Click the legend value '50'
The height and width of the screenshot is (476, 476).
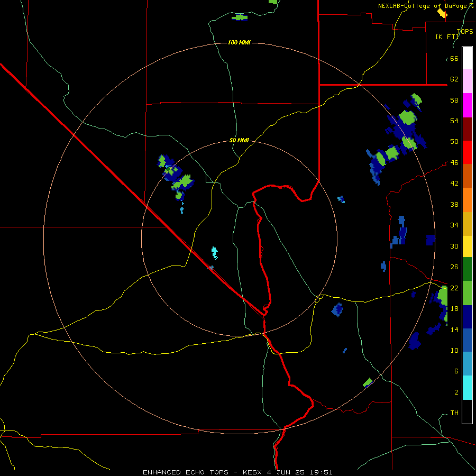pyautogui.click(x=454, y=141)
